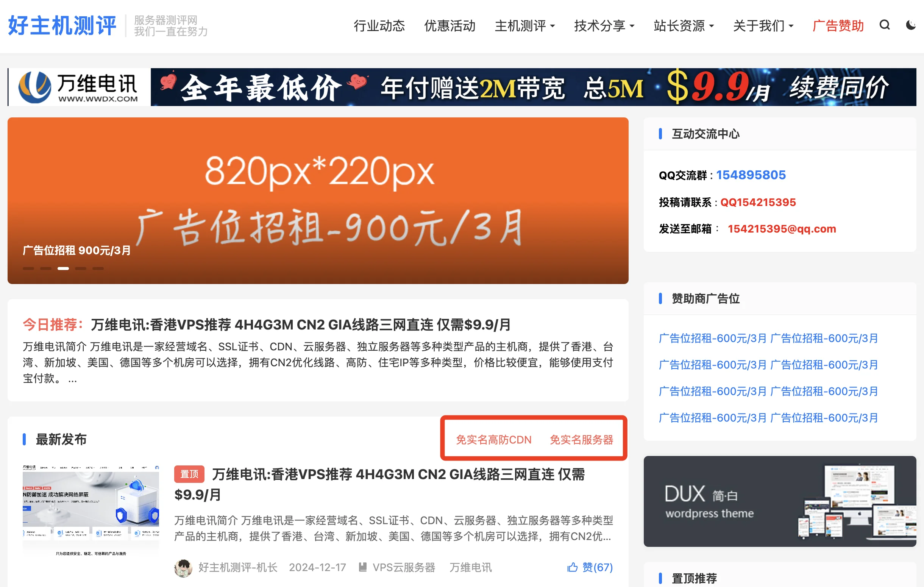Expand the 主机测评 dropdown menu
The height and width of the screenshot is (587, 924).
(524, 26)
